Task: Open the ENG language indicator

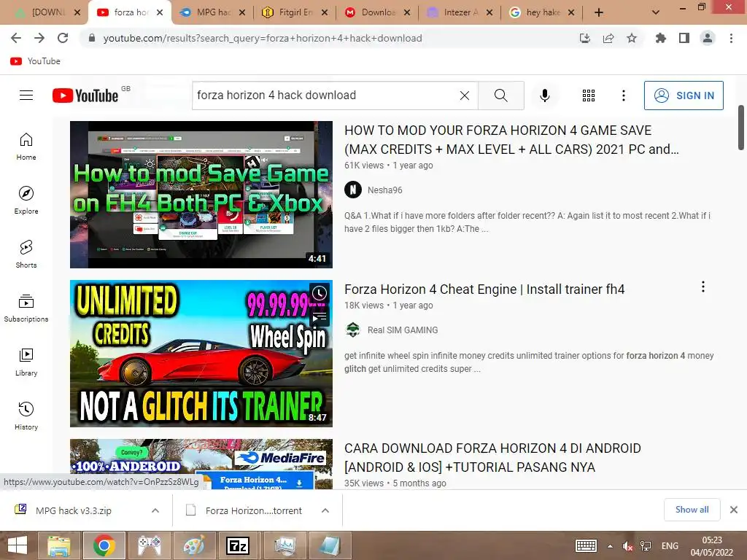Action: pyautogui.click(x=670, y=546)
